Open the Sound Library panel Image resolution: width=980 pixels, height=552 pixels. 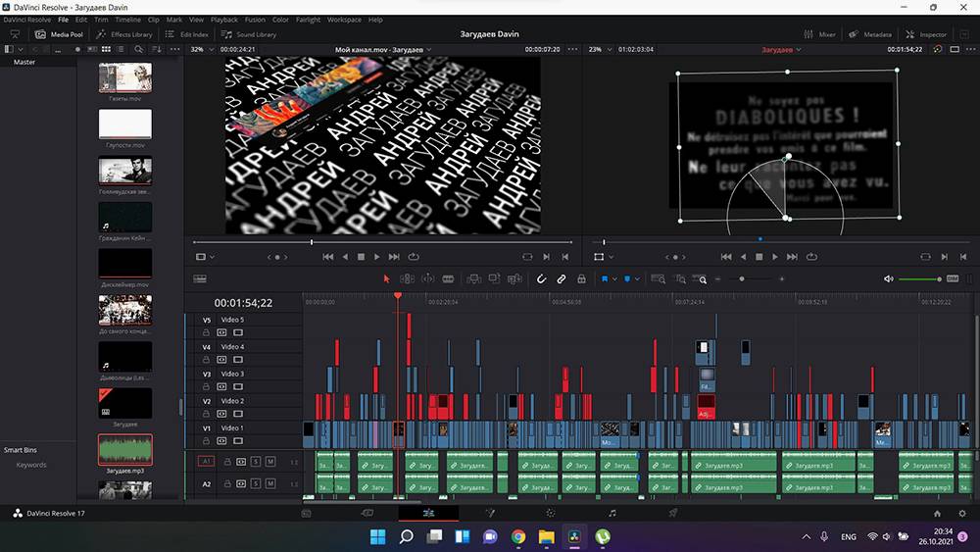pos(249,34)
